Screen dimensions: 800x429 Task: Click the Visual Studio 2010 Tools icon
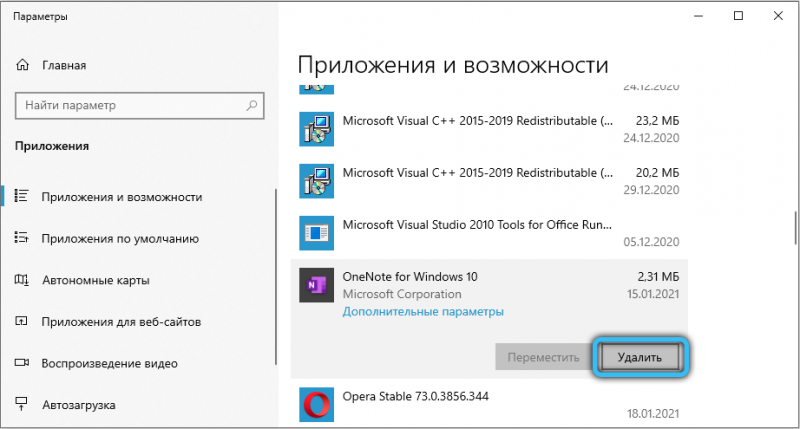pos(316,233)
